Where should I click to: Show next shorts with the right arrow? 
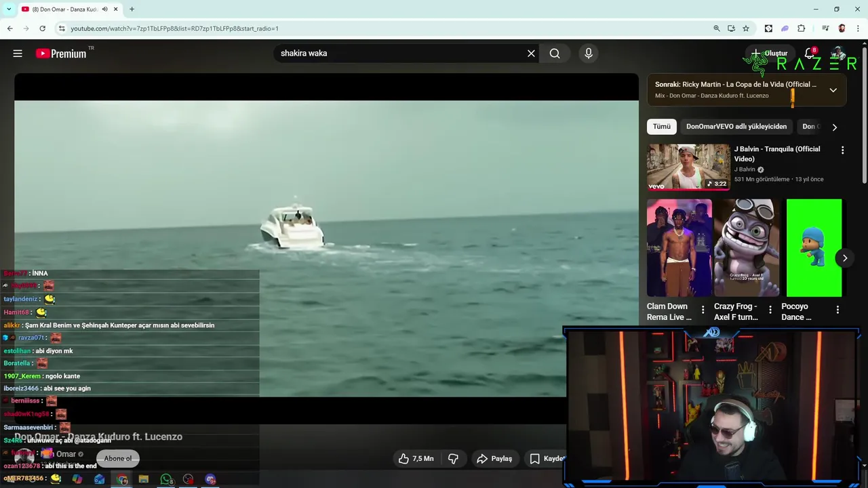845,258
